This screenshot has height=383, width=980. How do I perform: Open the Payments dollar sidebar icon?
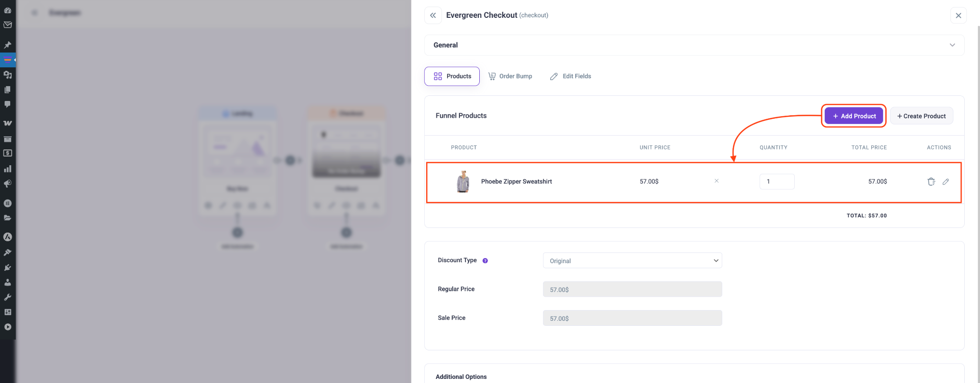[x=8, y=153]
